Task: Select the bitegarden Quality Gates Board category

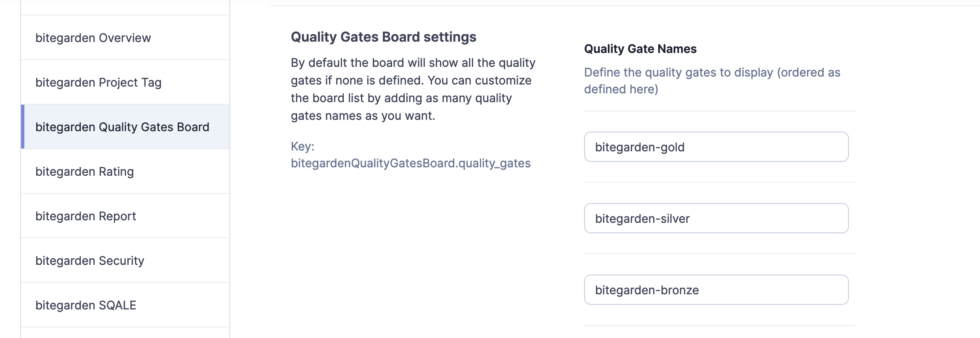Action: (122, 127)
